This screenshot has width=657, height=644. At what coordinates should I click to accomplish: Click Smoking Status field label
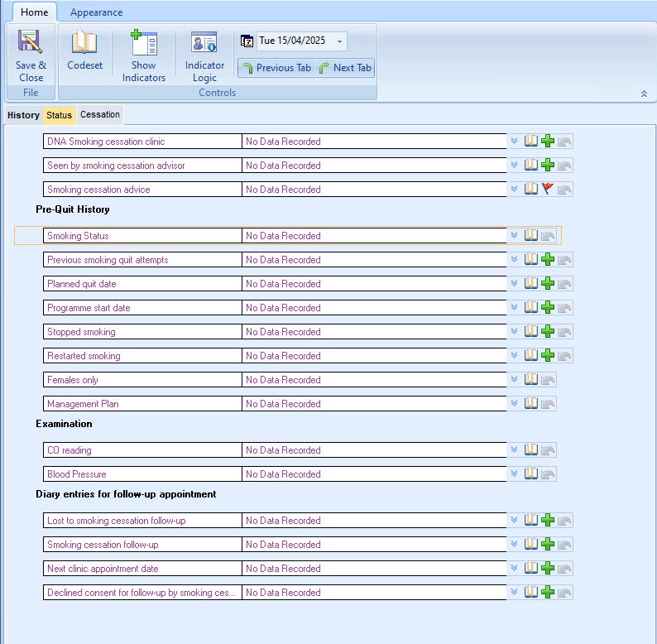tap(142, 236)
